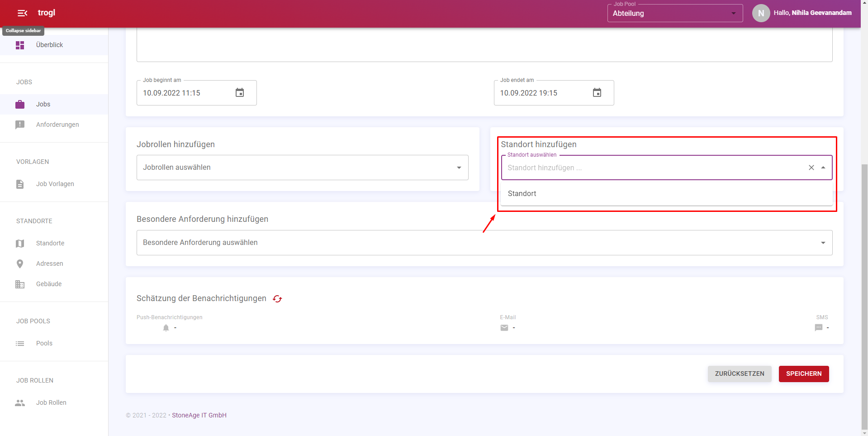Open Besondere Anforderung auswählen dropdown
Image resolution: width=868 pixels, height=436 pixels.
click(x=823, y=243)
